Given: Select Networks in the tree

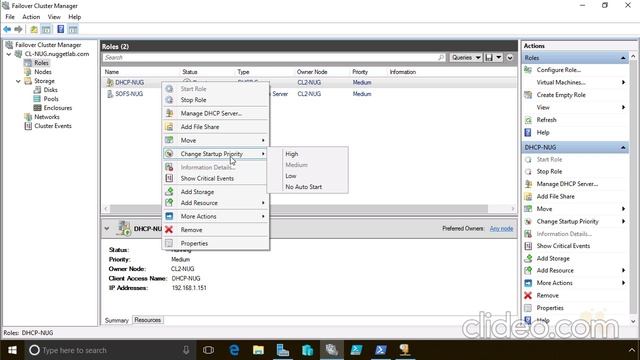Looking at the screenshot, I should click(47, 117).
